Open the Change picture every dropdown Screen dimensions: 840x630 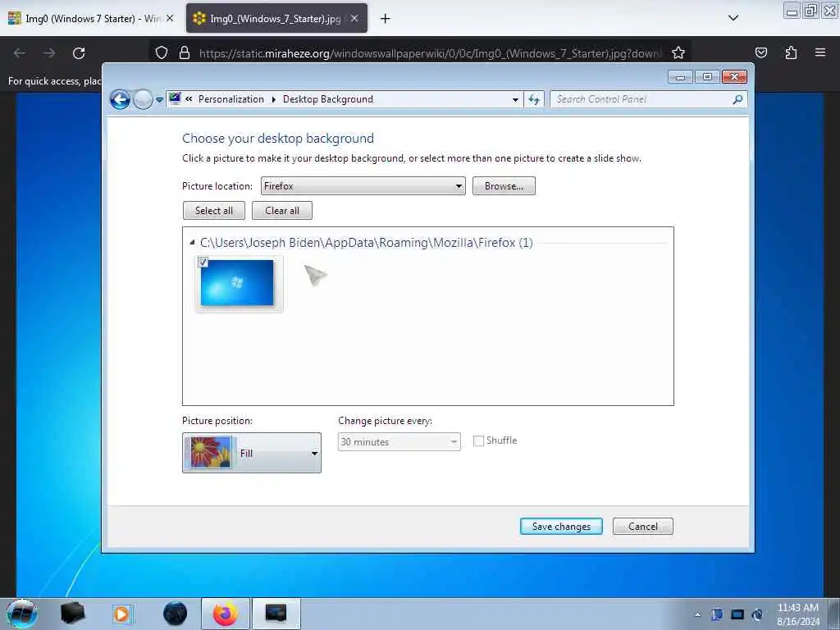(399, 442)
